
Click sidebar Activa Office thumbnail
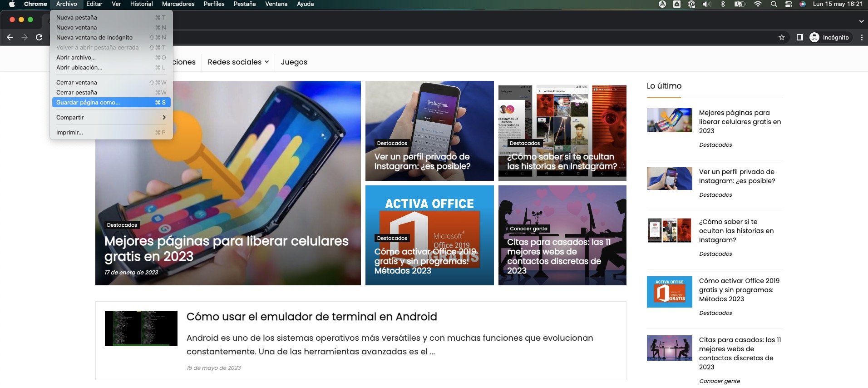click(670, 292)
